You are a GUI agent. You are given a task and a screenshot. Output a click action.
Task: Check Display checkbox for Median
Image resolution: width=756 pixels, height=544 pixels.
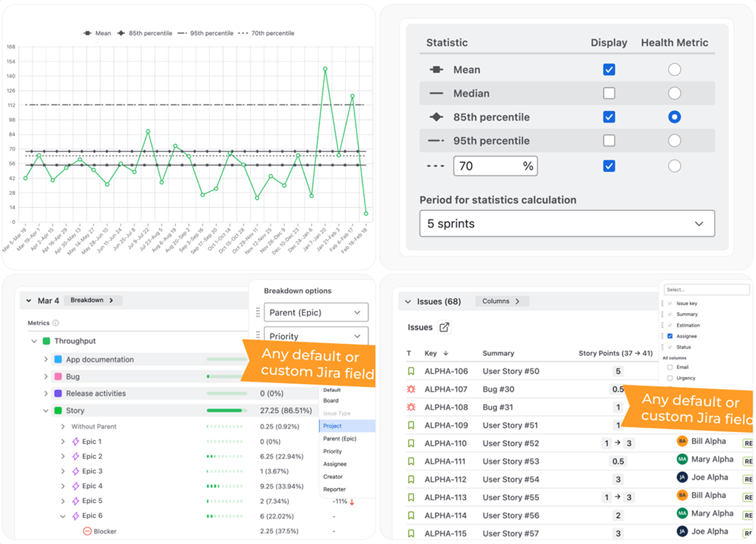tap(609, 93)
